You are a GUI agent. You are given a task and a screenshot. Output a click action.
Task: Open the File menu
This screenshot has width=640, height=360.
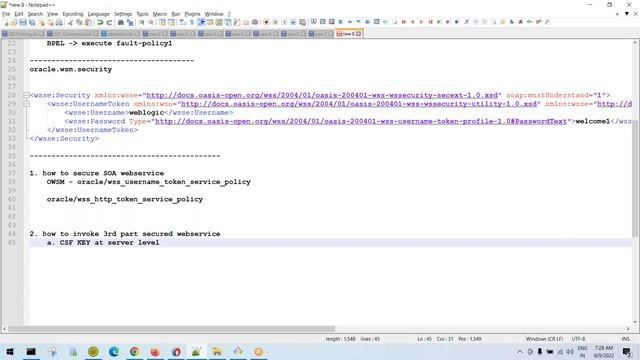click(x=6, y=14)
